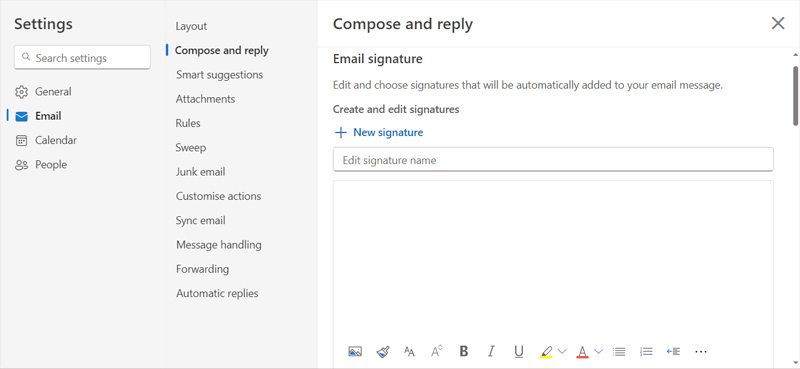Insert a numbered list
This screenshot has height=369, width=800.
pyautogui.click(x=646, y=351)
